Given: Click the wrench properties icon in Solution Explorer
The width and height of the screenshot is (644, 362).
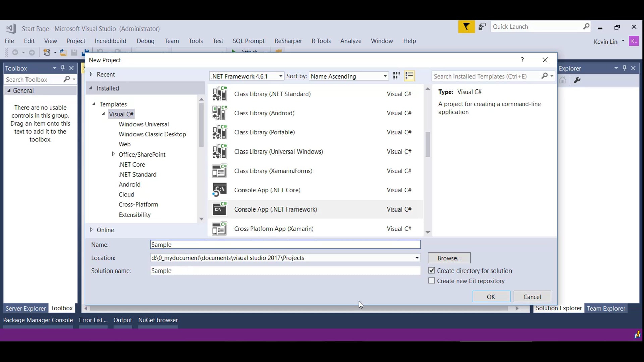Looking at the screenshot, I should (x=577, y=80).
